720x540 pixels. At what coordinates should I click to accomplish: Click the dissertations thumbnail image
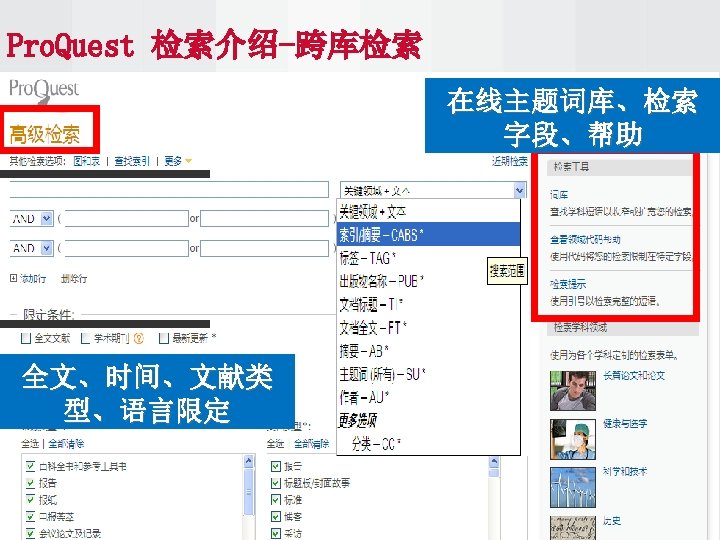coord(573,391)
